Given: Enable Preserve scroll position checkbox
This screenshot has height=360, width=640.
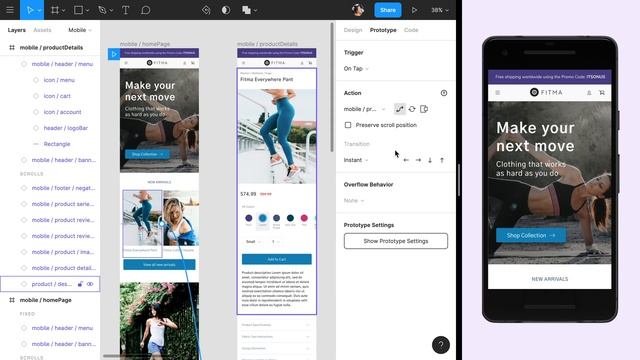Looking at the screenshot, I should [348, 125].
